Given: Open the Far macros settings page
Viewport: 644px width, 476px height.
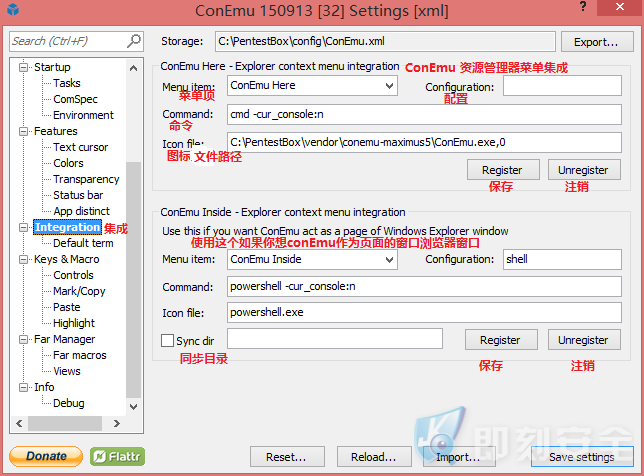Looking at the screenshot, I should point(80,355).
